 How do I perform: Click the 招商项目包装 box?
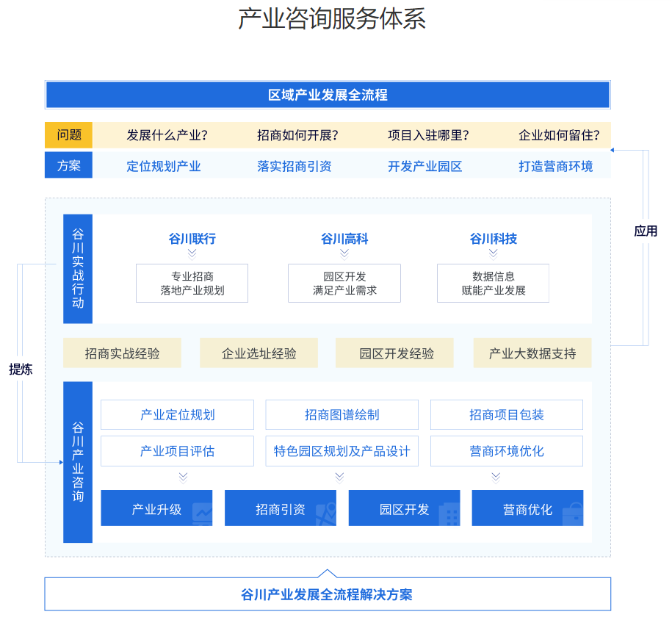coord(506,415)
